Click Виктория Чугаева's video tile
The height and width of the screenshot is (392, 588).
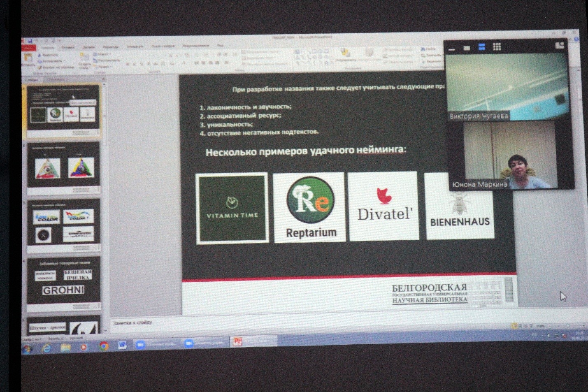[x=507, y=87]
